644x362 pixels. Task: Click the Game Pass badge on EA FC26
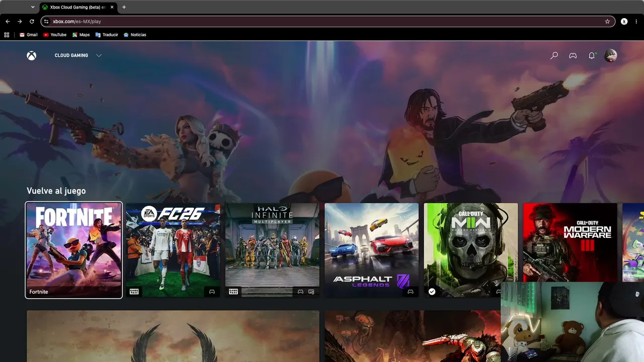(x=134, y=291)
